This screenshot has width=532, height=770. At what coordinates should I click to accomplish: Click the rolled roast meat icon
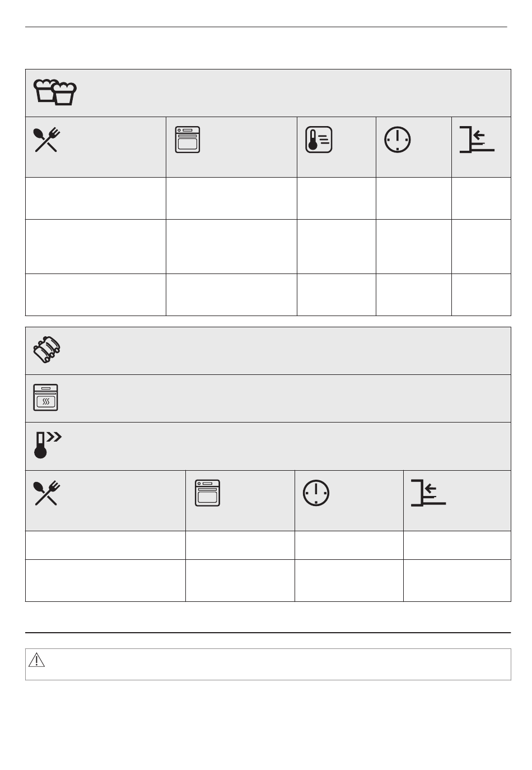click(47, 351)
